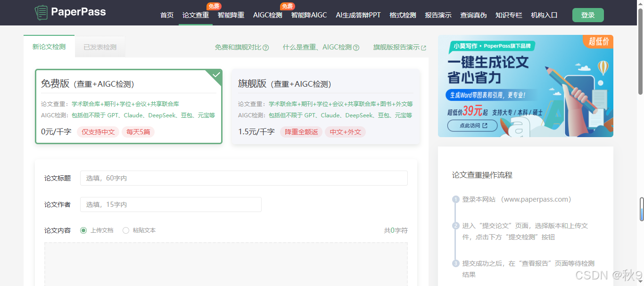The height and width of the screenshot is (286, 644).
Task: Click the 每天5篇 tag
Action: [138, 132]
